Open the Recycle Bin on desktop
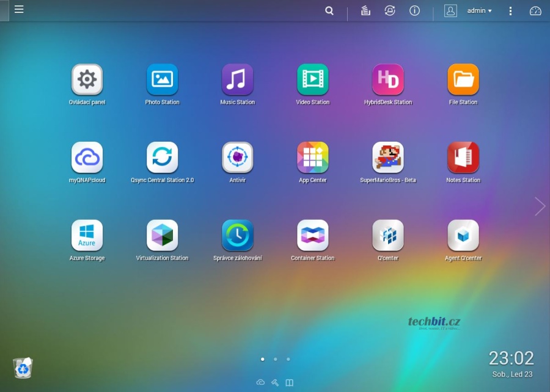Viewport: 550px width, 392px height. click(23, 368)
